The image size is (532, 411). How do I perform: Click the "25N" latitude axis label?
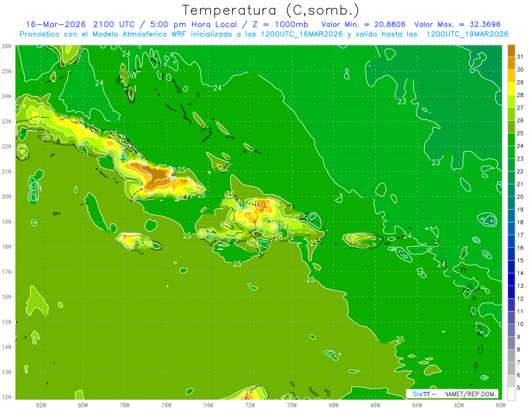7,71
